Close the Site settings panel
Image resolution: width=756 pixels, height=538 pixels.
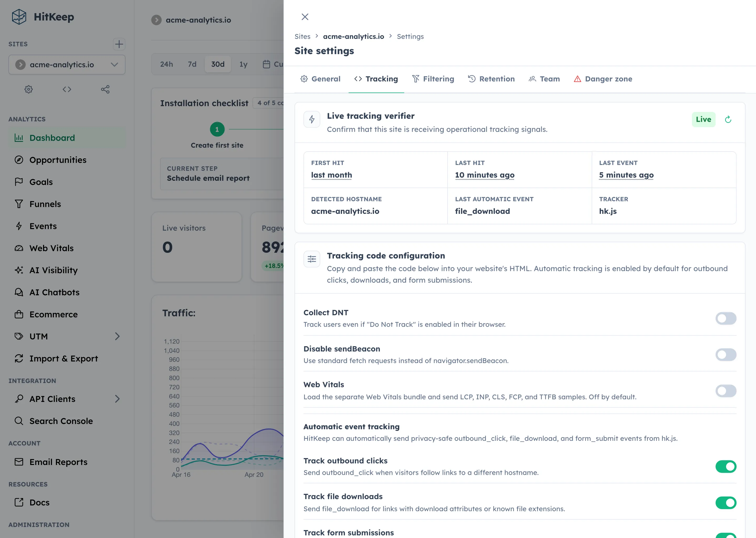(305, 17)
